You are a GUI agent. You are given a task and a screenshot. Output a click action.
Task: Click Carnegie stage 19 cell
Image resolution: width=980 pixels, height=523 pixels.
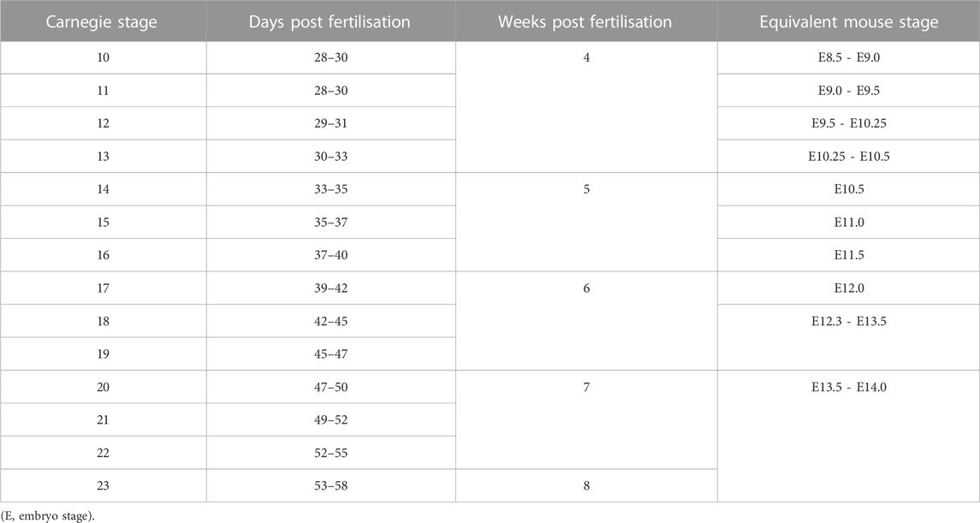click(103, 354)
